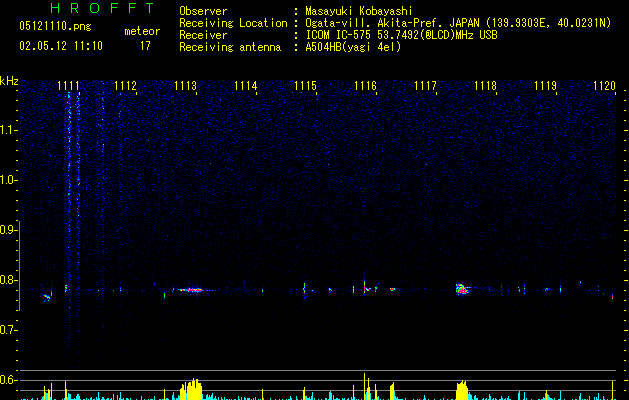Click time marker 1117

pos(425,86)
